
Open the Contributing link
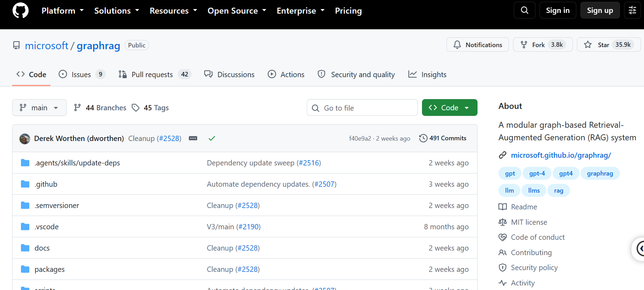click(525, 252)
